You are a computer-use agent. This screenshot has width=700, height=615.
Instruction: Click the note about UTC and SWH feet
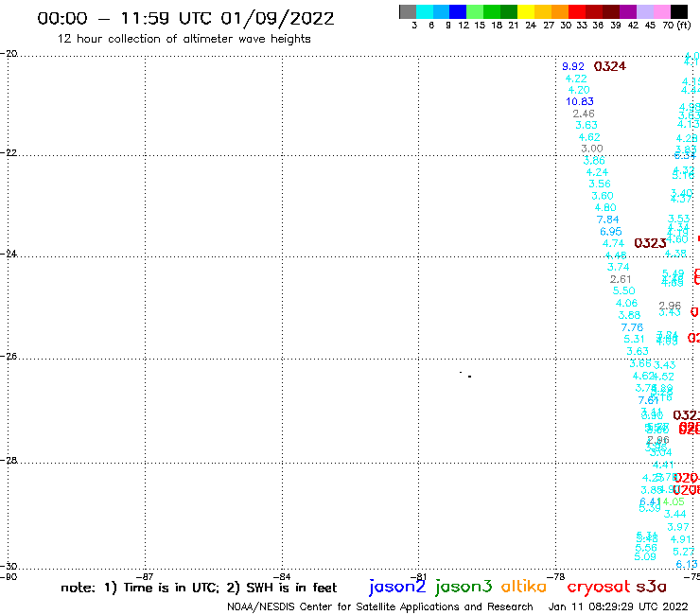click(x=199, y=588)
